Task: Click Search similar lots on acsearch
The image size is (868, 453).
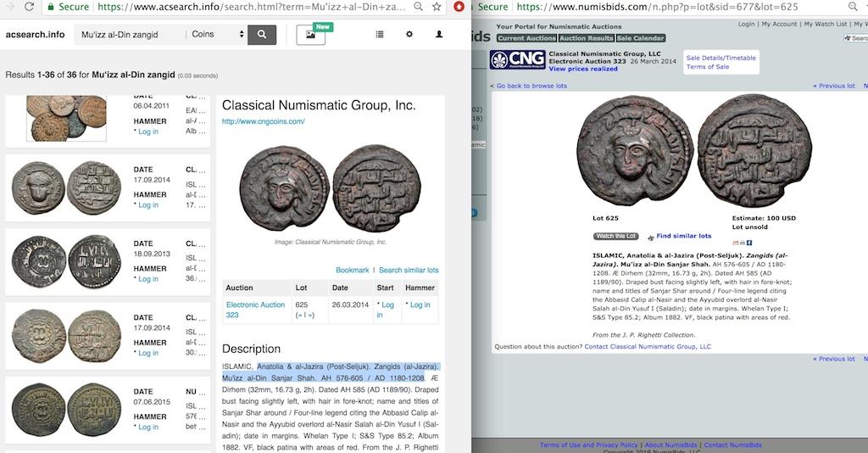Action: (x=409, y=271)
